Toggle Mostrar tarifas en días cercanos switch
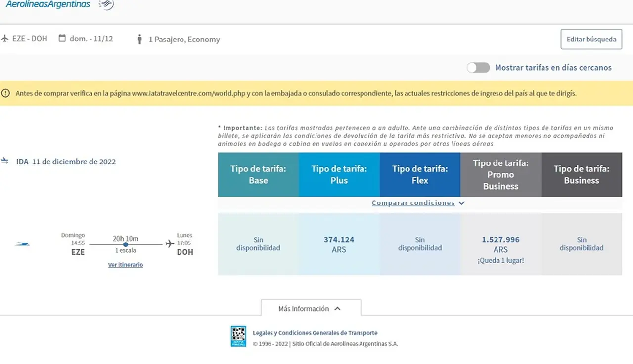Image resolution: width=633 pixels, height=364 pixels. point(478,68)
